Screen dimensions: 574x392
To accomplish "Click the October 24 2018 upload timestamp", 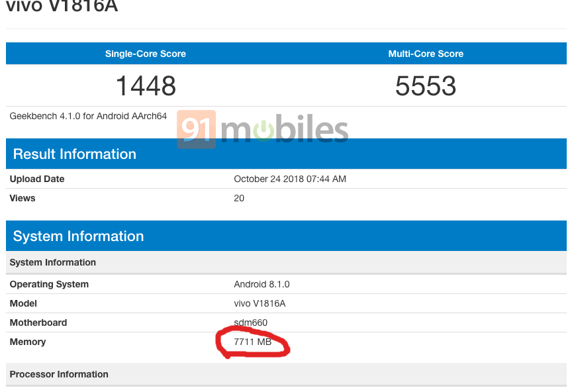I will tap(290, 179).
